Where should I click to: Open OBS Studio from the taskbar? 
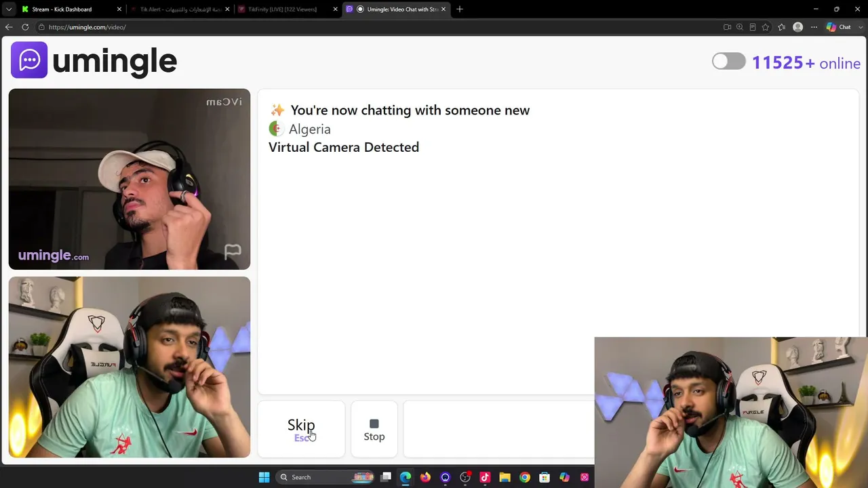(x=465, y=477)
